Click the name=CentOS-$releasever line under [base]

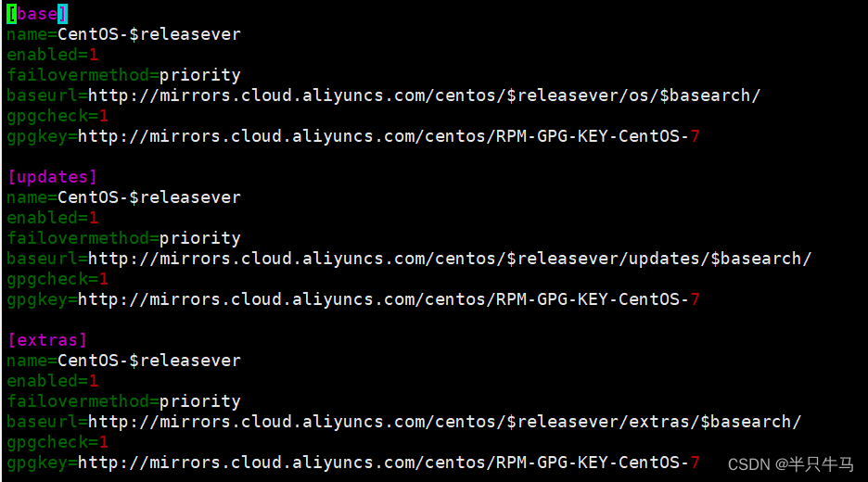pyautogui.click(x=123, y=34)
